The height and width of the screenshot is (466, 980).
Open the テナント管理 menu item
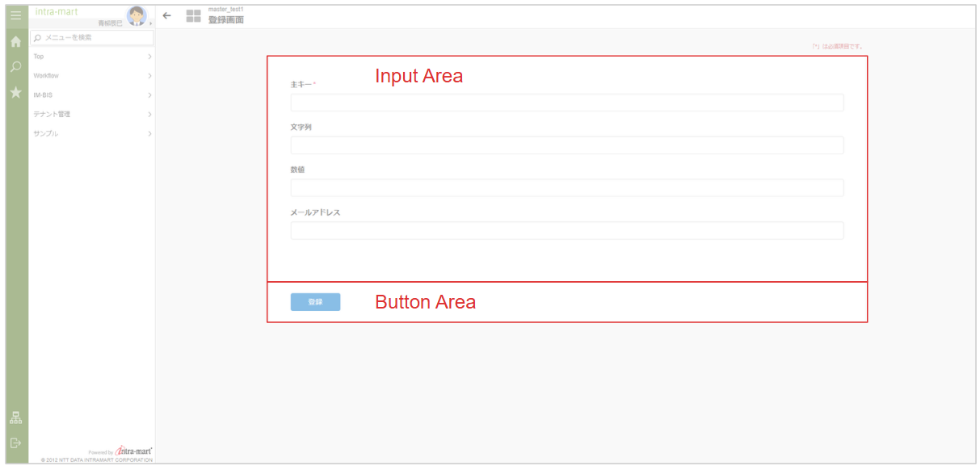click(51, 115)
